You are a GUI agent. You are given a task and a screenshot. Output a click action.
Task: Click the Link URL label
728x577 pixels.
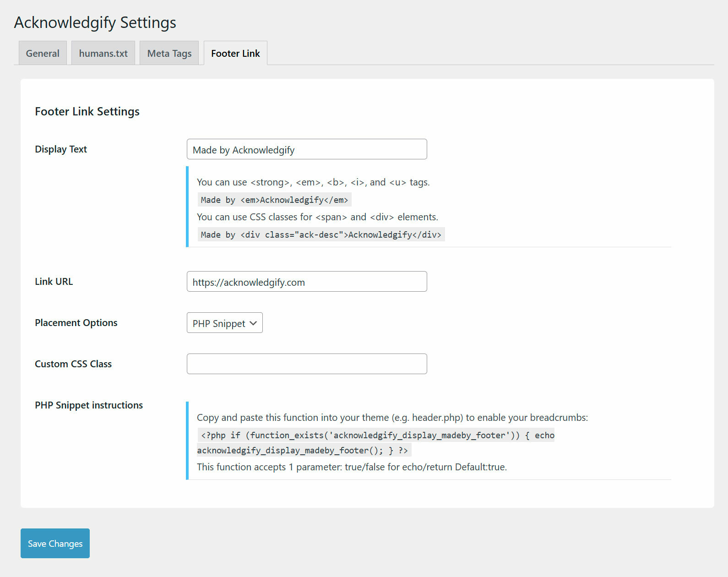click(54, 282)
